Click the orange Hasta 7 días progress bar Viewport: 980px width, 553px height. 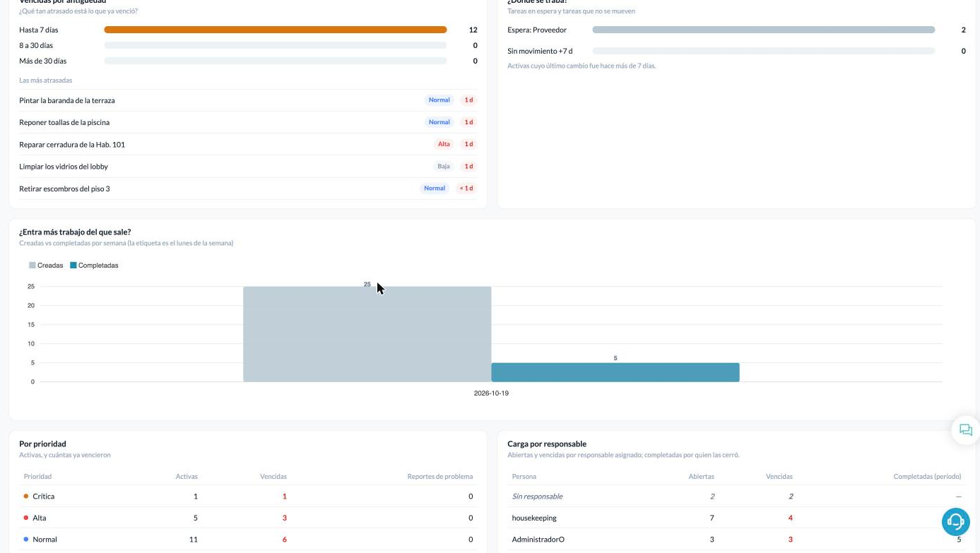tap(276, 30)
